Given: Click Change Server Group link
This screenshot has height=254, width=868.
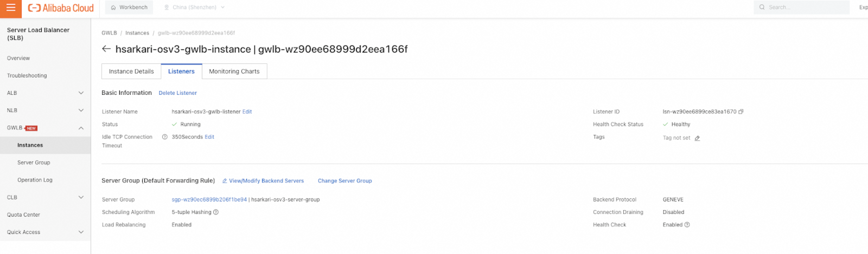Looking at the screenshot, I should (x=345, y=181).
